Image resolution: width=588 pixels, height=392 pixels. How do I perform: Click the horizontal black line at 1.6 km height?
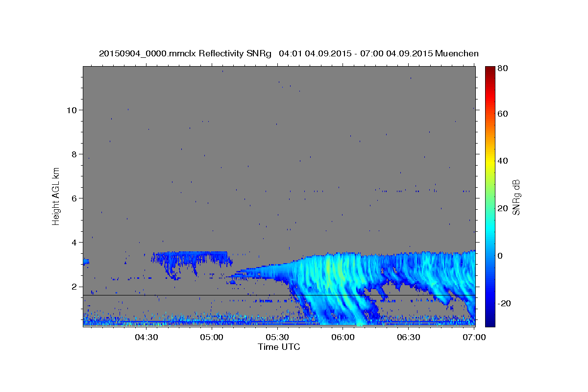point(279,295)
